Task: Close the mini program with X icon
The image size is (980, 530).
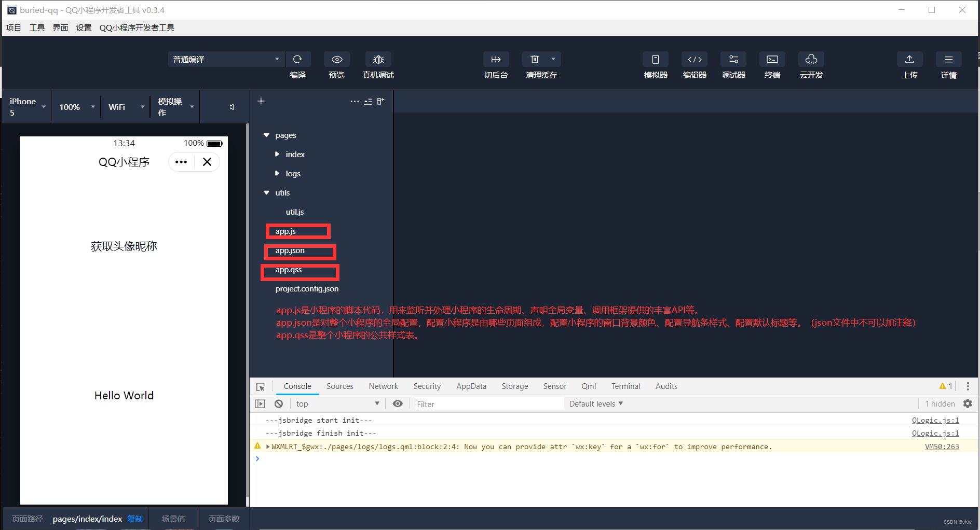Action: tap(207, 162)
